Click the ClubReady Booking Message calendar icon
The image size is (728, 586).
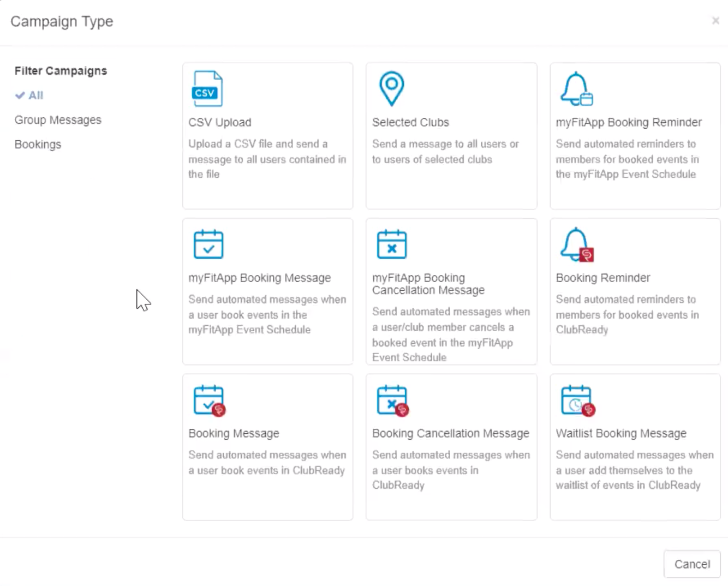tap(209, 400)
